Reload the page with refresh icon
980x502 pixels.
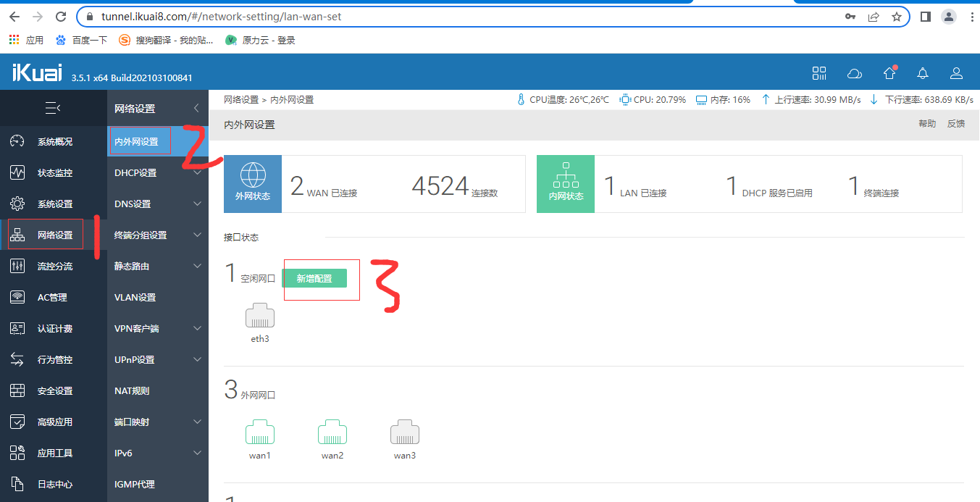click(62, 16)
